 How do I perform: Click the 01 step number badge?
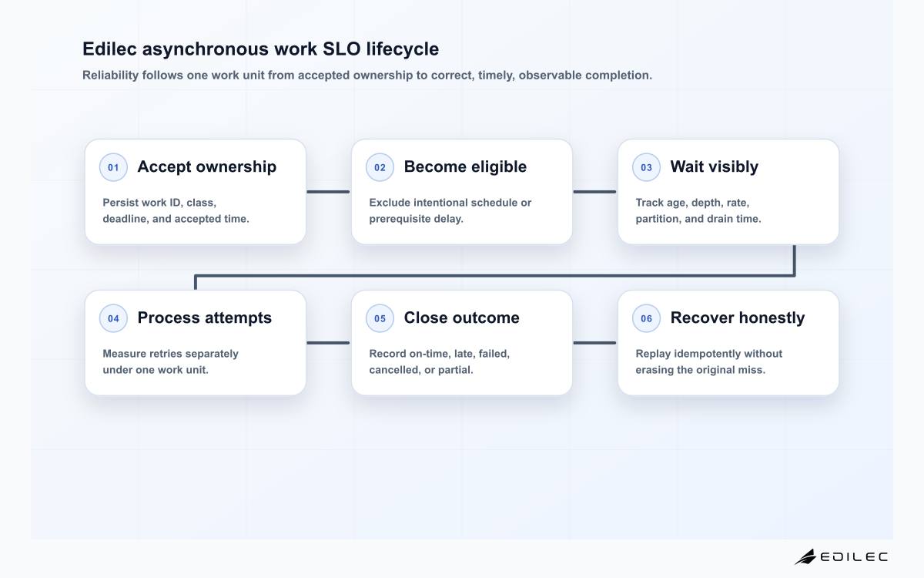click(x=113, y=167)
